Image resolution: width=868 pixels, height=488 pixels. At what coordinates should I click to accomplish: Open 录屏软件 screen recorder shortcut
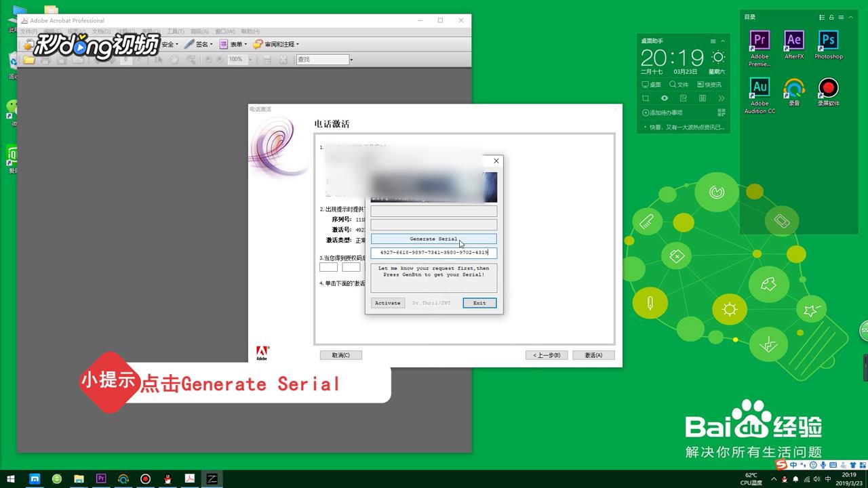(x=829, y=92)
